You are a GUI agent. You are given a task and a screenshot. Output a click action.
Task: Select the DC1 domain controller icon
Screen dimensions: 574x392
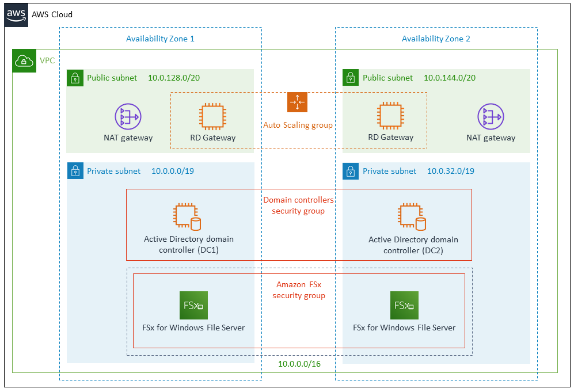188,217
